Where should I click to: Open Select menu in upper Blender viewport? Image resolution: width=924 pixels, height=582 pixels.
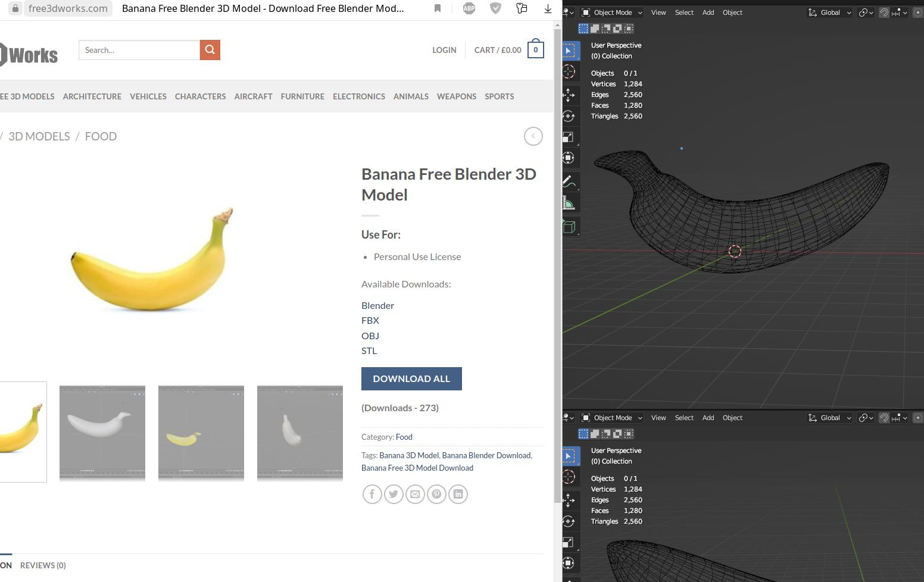click(x=684, y=12)
